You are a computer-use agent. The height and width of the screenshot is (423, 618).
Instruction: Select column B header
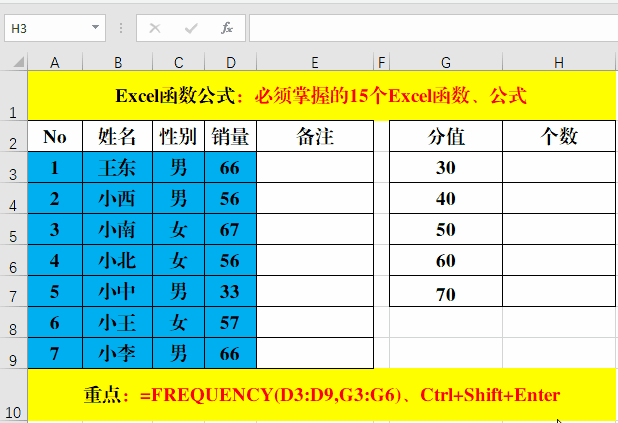[x=117, y=62]
